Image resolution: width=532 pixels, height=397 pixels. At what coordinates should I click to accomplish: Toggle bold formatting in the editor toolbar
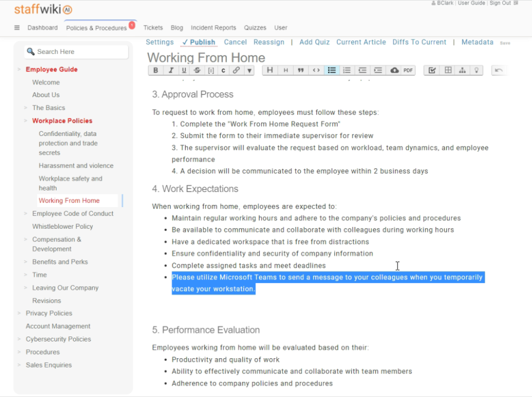[156, 71]
